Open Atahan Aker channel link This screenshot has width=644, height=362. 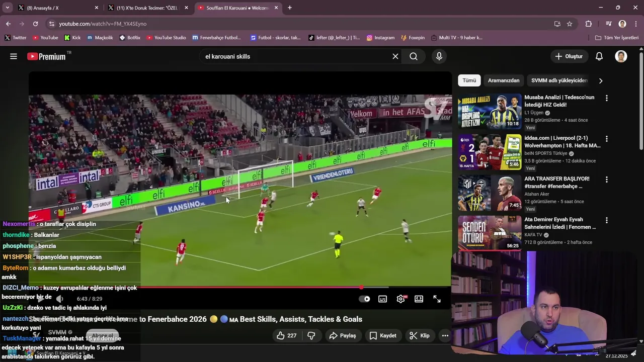tap(537, 194)
